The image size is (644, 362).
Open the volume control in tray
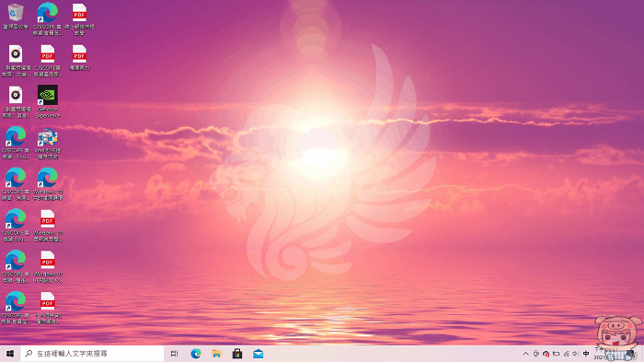tap(576, 354)
